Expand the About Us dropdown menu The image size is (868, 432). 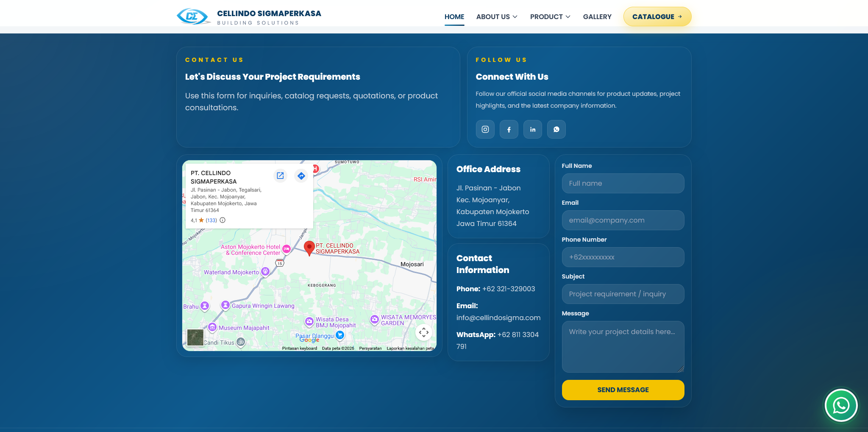click(x=497, y=17)
